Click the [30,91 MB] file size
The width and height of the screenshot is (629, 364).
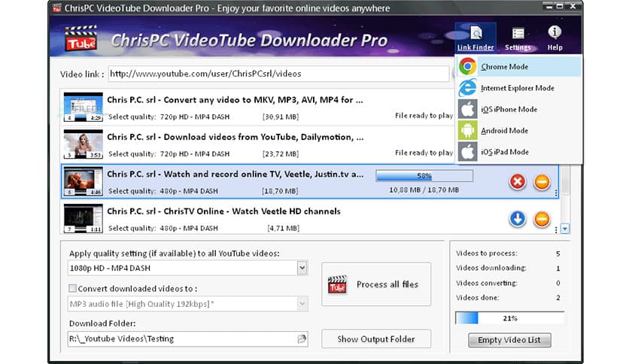[x=281, y=117]
